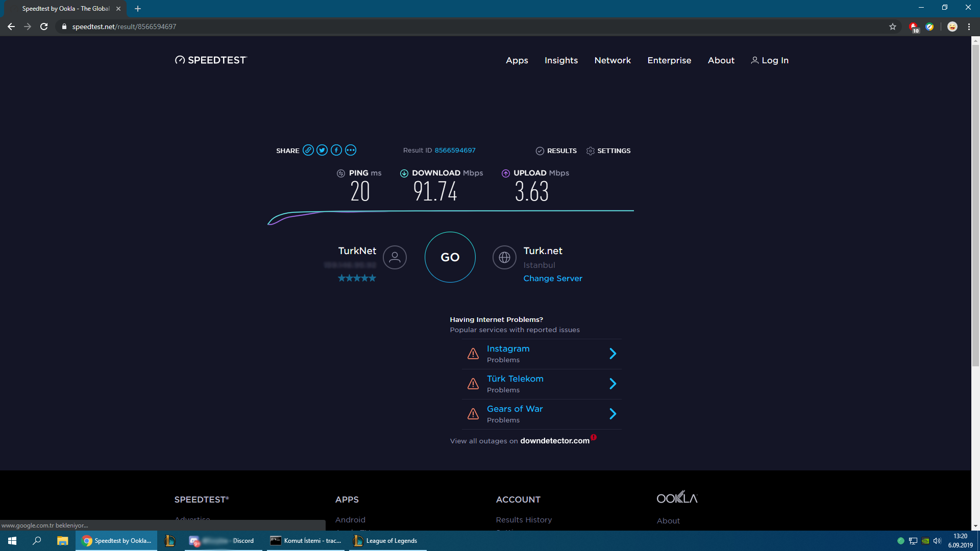The height and width of the screenshot is (551, 980).
Task: Start a new test with GO button
Action: [x=450, y=257]
